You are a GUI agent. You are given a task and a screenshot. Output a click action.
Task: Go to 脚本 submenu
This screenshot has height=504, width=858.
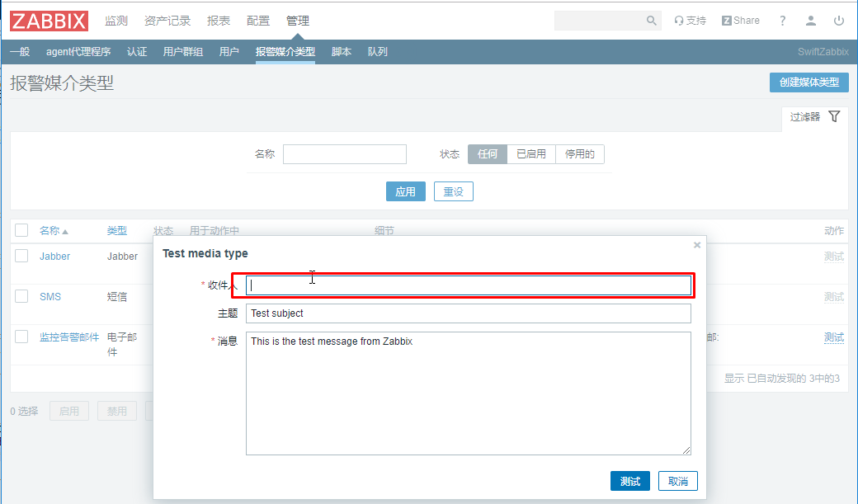(341, 51)
